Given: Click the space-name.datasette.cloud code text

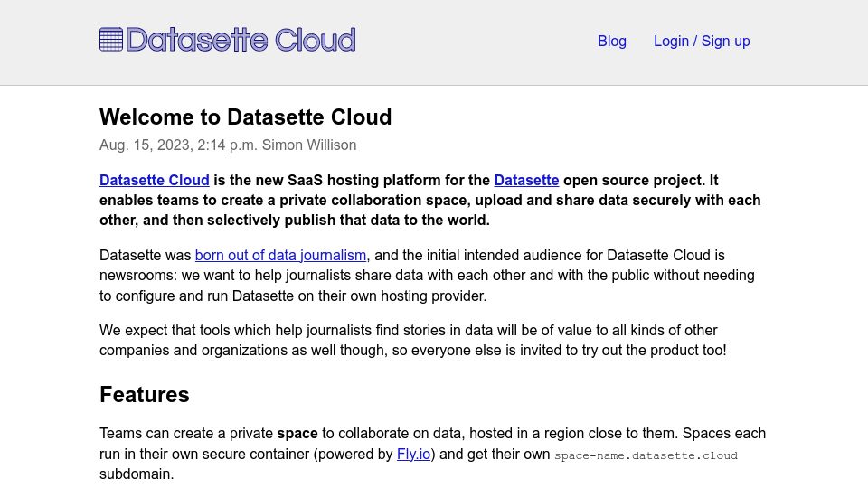Looking at the screenshot, I should 646,455.
